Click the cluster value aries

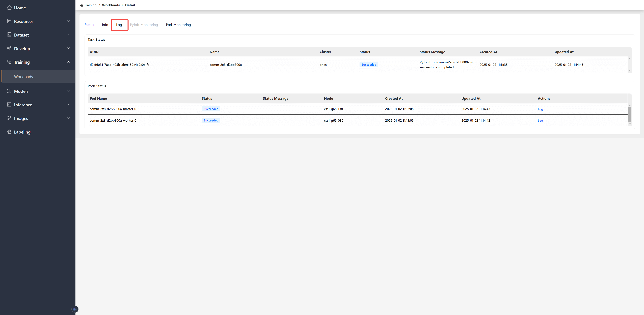click(323, 65)
